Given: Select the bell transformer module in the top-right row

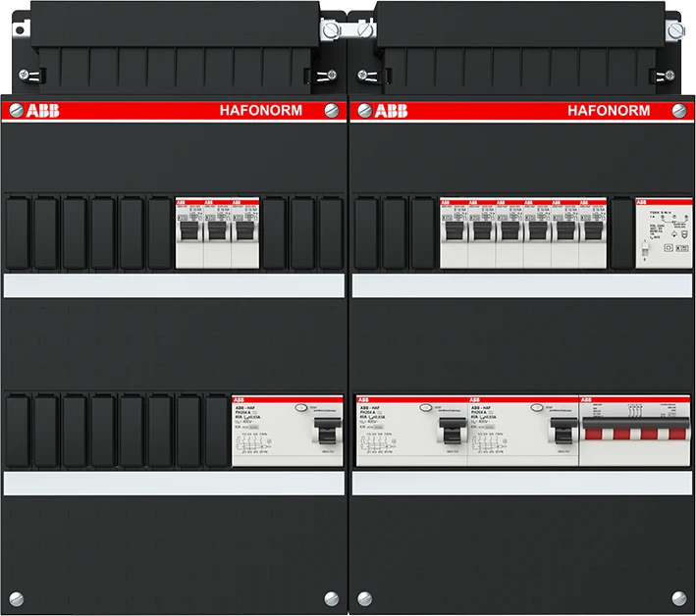Looking at the screenshot, I should [x=650, y=232].
